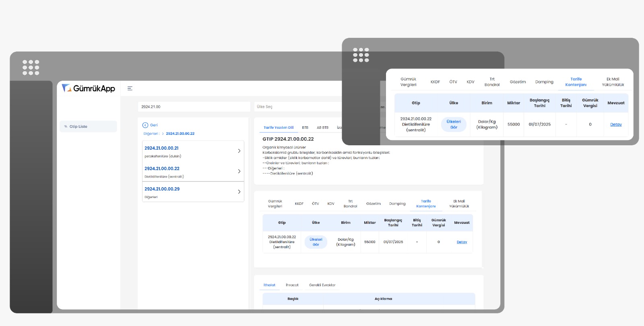Viewport: 644px width, 326px height.
Task: Click the dot grid icon on overlay card
Action: pos(361,55)
